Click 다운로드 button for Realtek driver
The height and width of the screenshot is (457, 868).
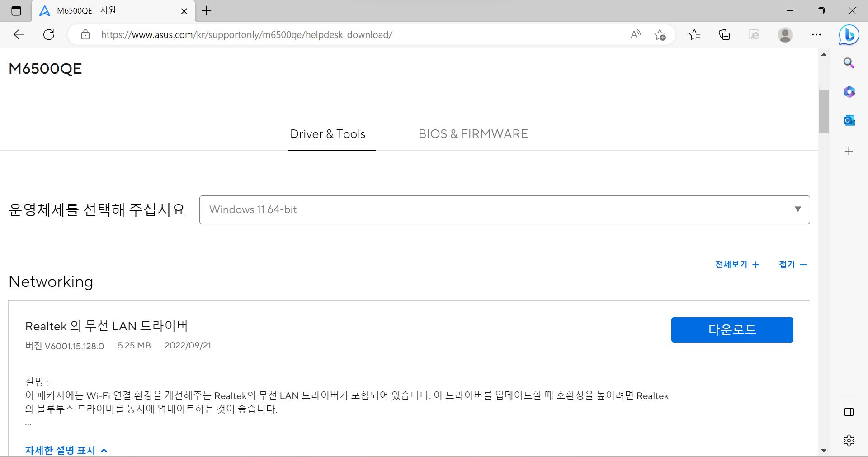(x=732, y=329)
